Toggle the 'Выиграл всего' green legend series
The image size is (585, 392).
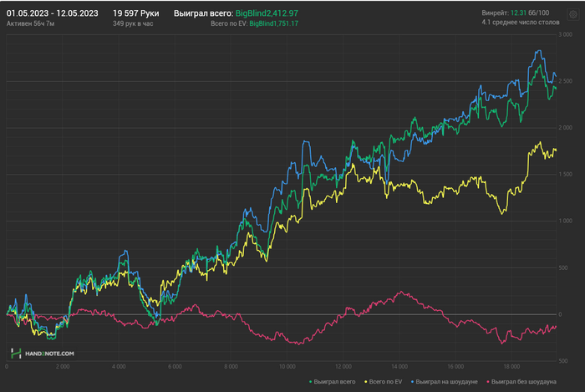pos(333,382)
